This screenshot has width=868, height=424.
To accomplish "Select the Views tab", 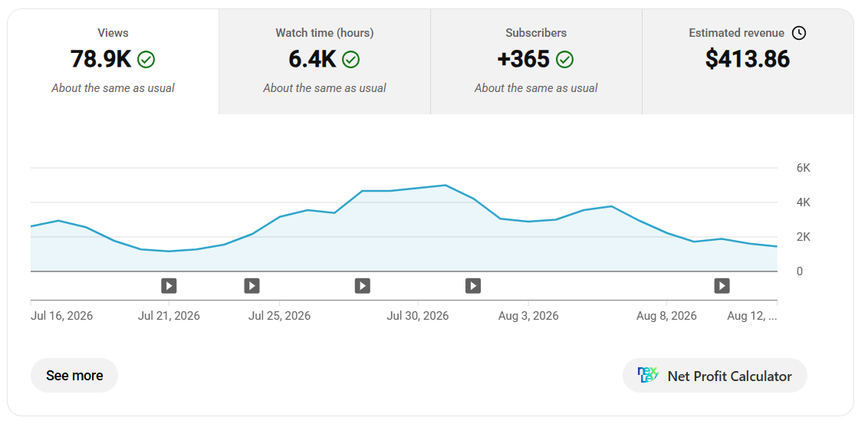I will pos(113,61).
